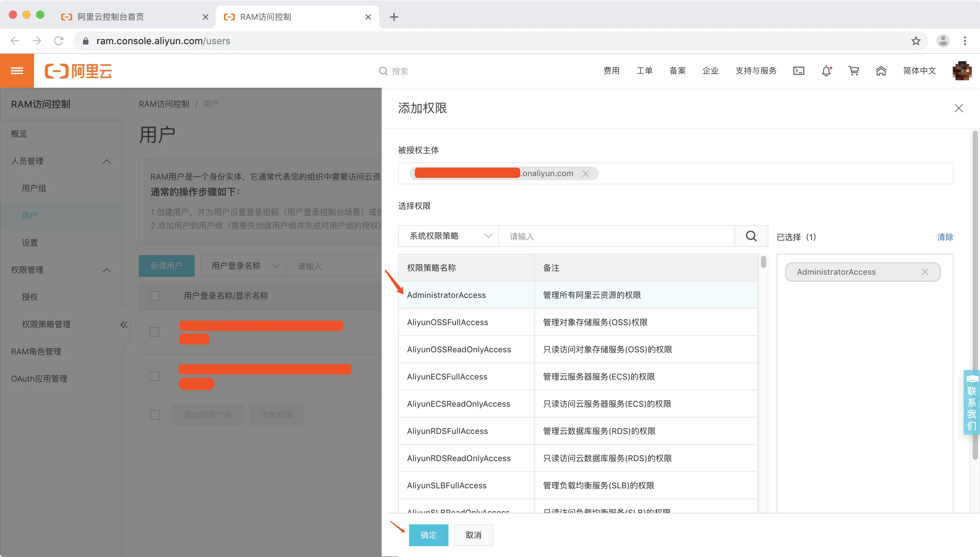Collapse the 人员管理 sidebar section

(107, 162)
